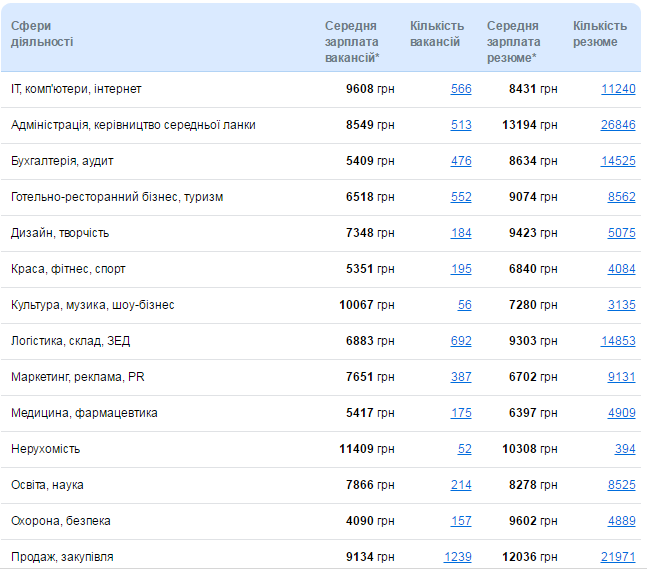Screen dimensions: 647x569
Task: Open 513 vacancies in Адміністрація row
Action: click(x=461, y=125)
